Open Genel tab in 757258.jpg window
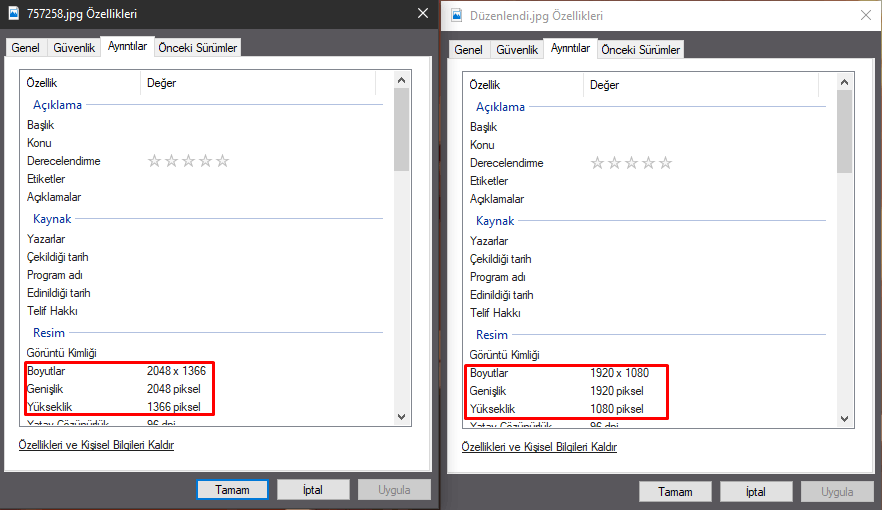 click(x=26, y=48)
